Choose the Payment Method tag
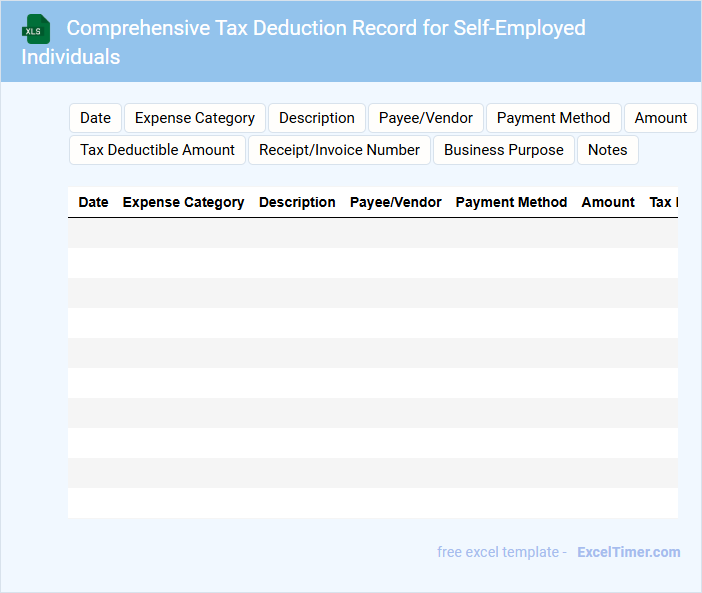The image size is (702, 593). [553, 118]
